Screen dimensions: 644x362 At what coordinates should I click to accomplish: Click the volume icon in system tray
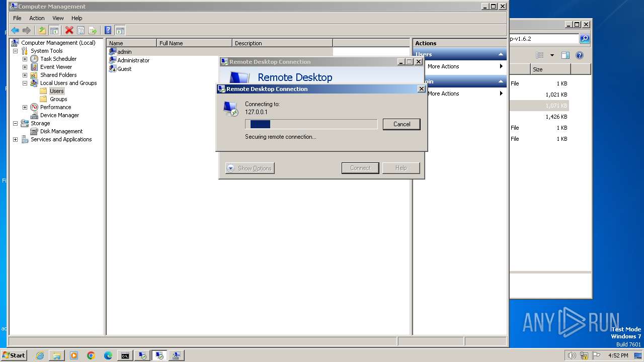[572, 355]
